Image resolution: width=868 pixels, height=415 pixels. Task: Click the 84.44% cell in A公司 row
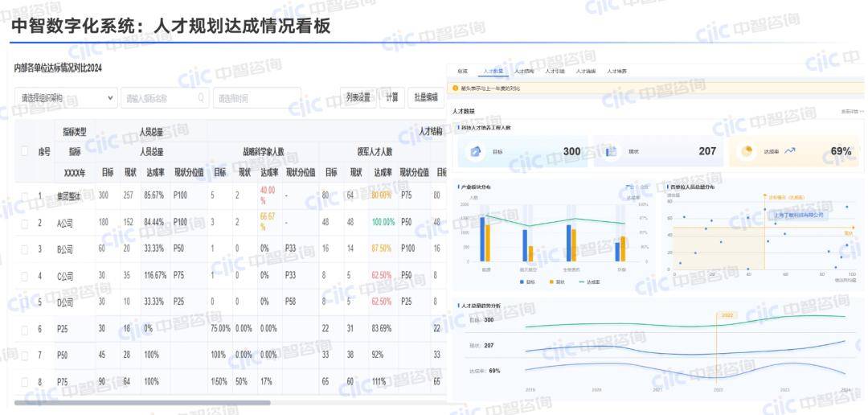(x=155, y=222)
